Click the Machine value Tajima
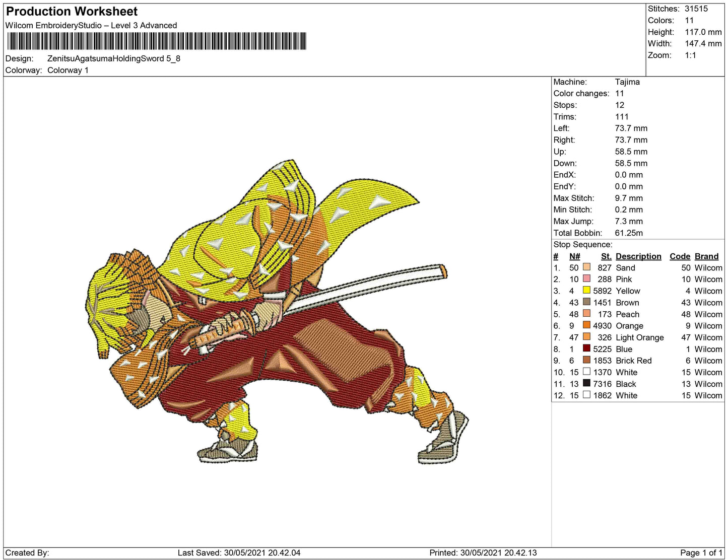728x560 pixels. coord(627,82)
